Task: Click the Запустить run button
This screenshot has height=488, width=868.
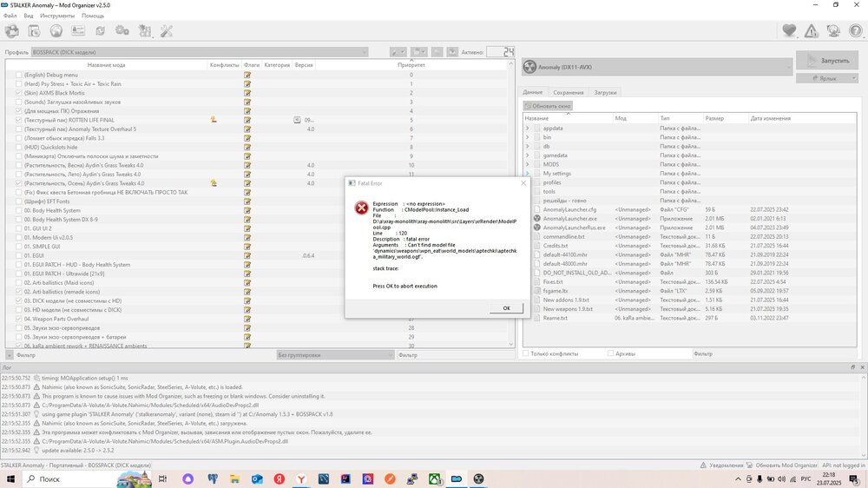Action: coord(827,61)
